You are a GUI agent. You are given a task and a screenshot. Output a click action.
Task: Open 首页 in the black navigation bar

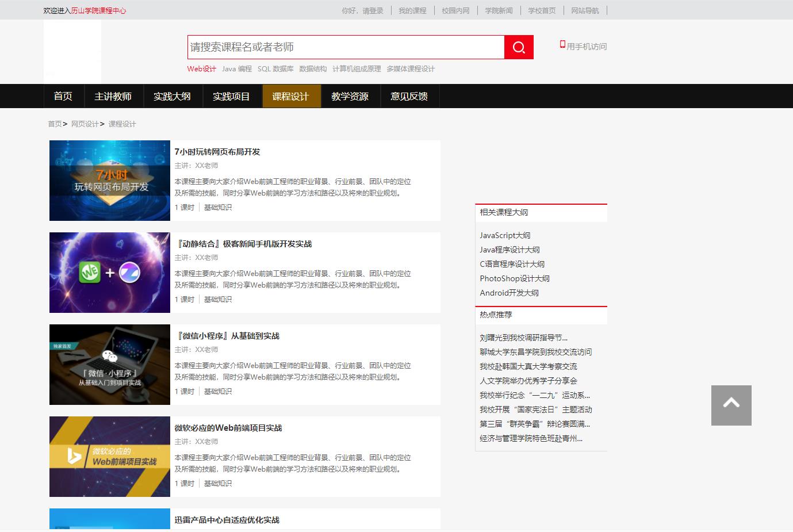[x=63, y=96]
